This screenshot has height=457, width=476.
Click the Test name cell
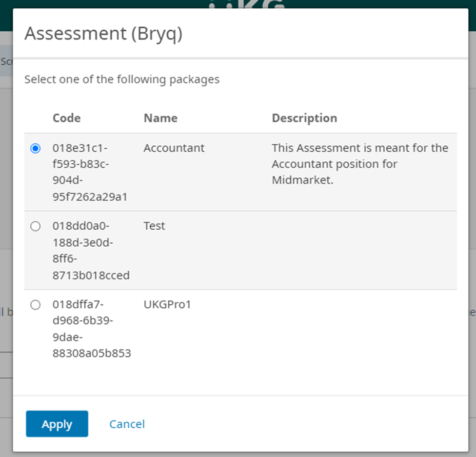click(155, 226)
